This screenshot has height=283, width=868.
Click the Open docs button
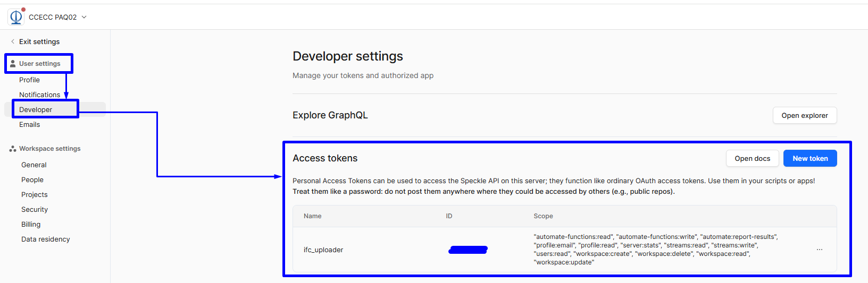(752, 158)
